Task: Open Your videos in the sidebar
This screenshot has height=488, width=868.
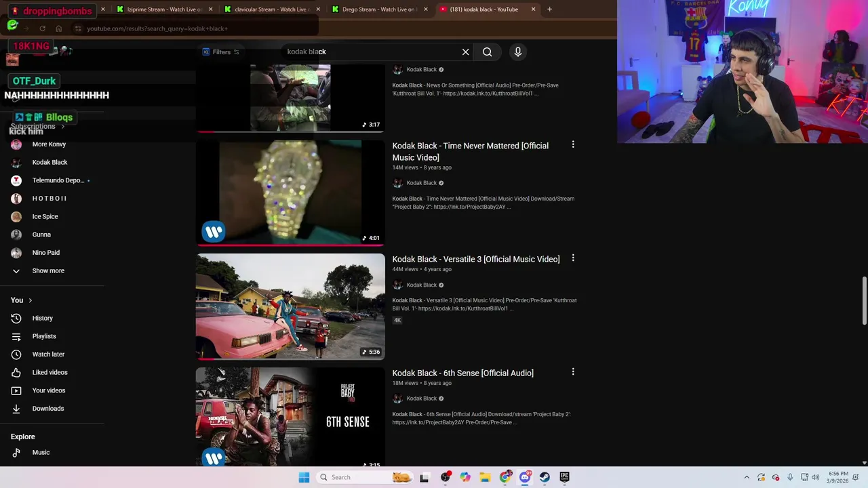Action: 49,390
